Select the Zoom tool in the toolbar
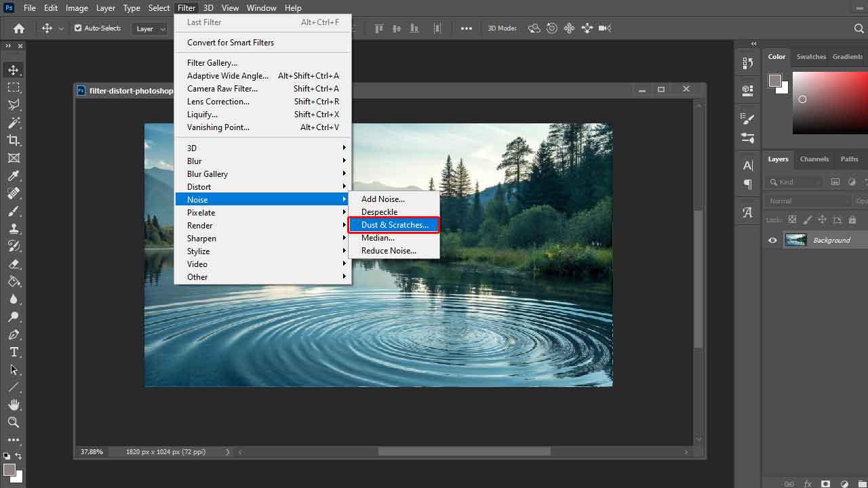Viewport: 868px width, 488px height. tap(13, 422)
